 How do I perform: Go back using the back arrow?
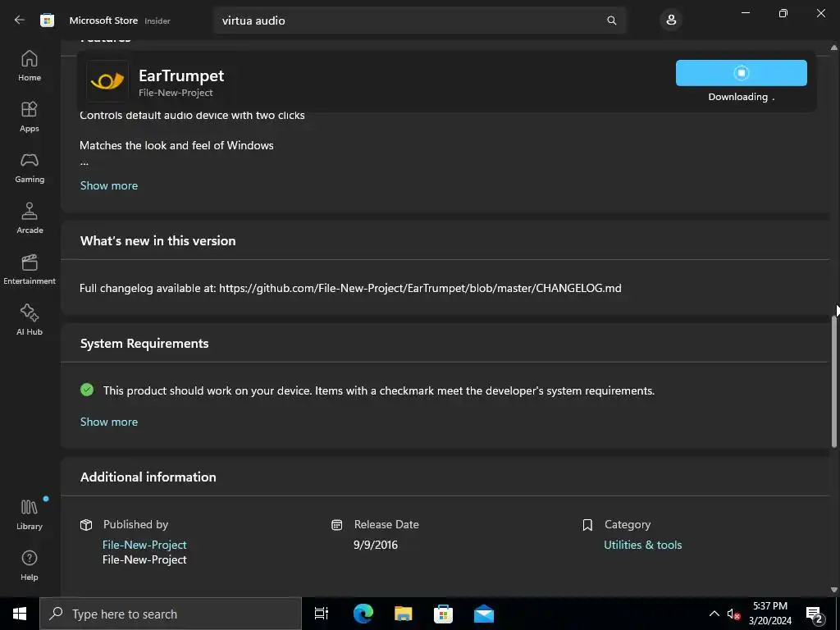(20, 21)
